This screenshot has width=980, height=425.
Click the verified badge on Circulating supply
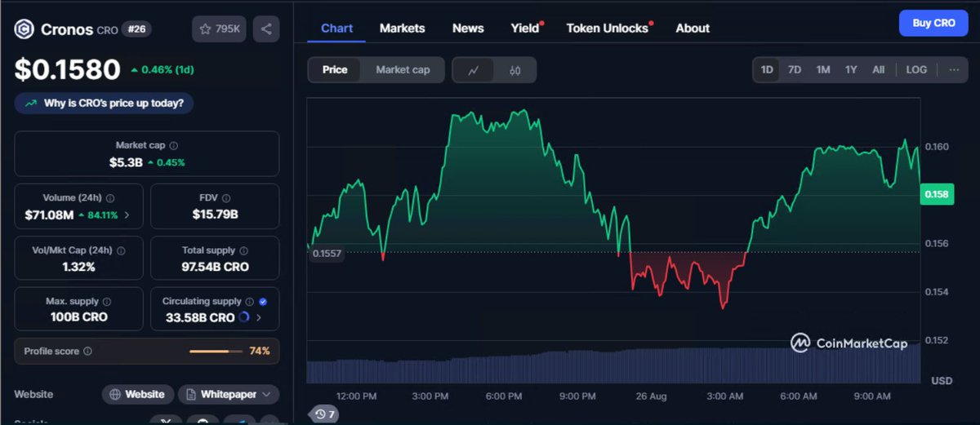pyautogui.click(x=263, y=301)
